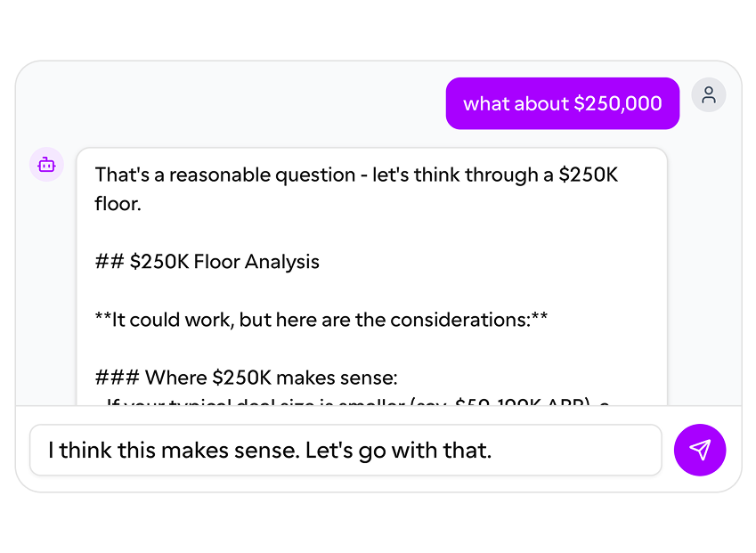
Task: Click the purple robot assistant icon
Action: 46,165
